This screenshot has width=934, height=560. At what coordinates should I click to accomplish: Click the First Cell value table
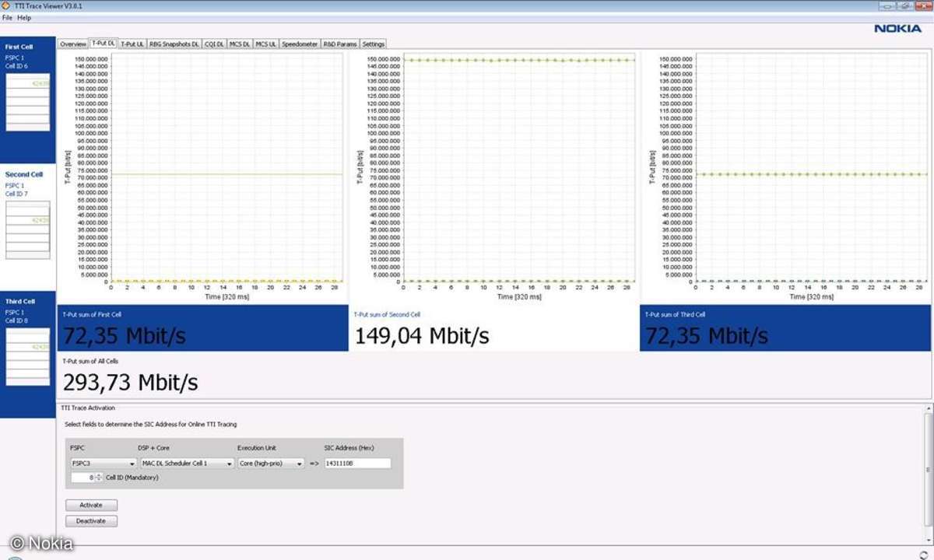28,102
